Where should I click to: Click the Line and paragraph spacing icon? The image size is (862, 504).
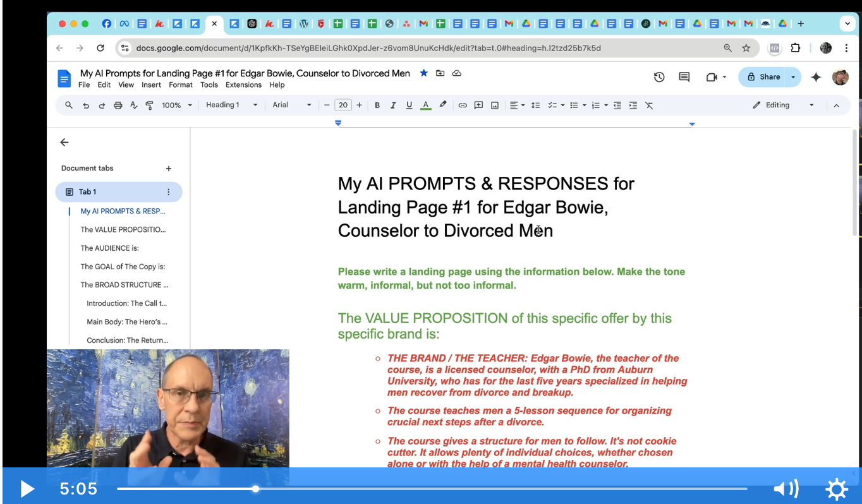coord(535,105)
